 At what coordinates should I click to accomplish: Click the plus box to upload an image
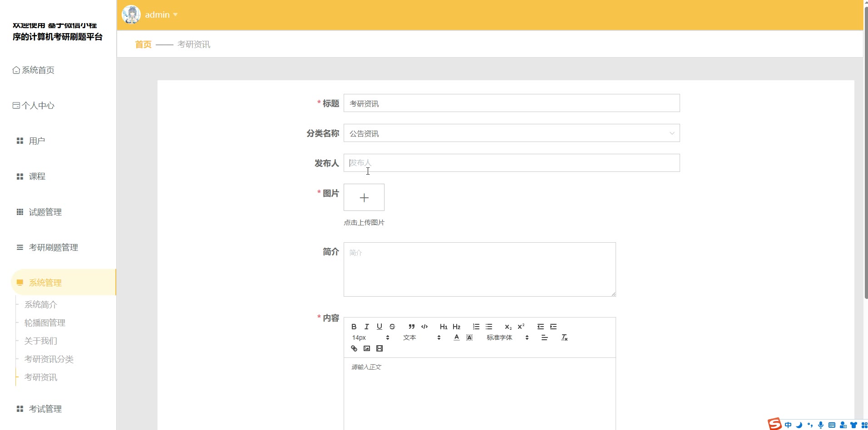(364, 198)
